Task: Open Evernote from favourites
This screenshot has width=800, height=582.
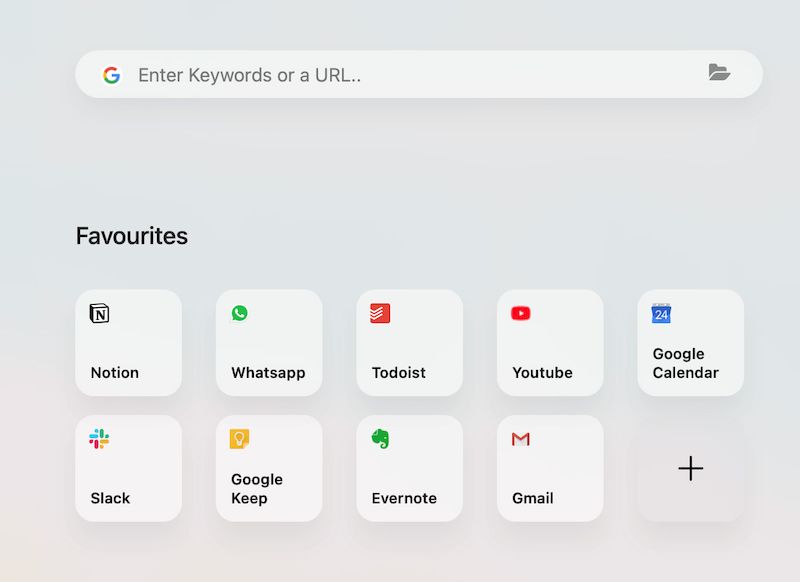Action: tap(409, 468)
